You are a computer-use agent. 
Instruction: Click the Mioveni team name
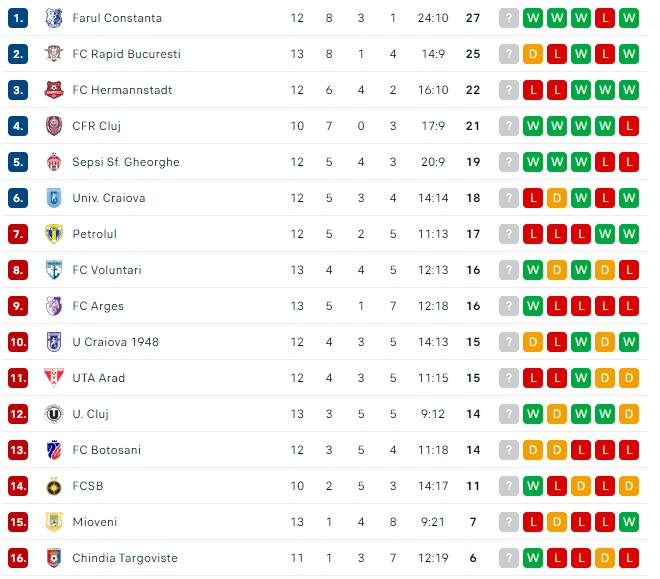(x=95, y=522)
